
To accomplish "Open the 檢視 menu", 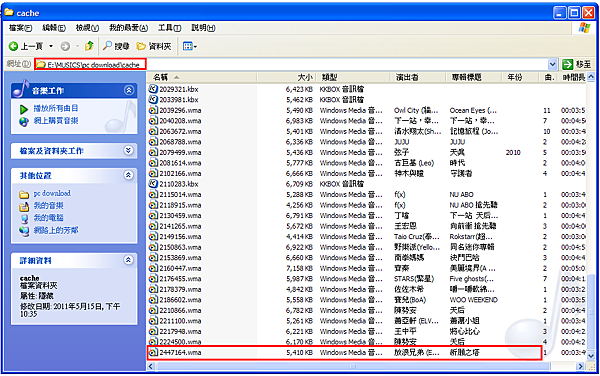I will point(87,28).
